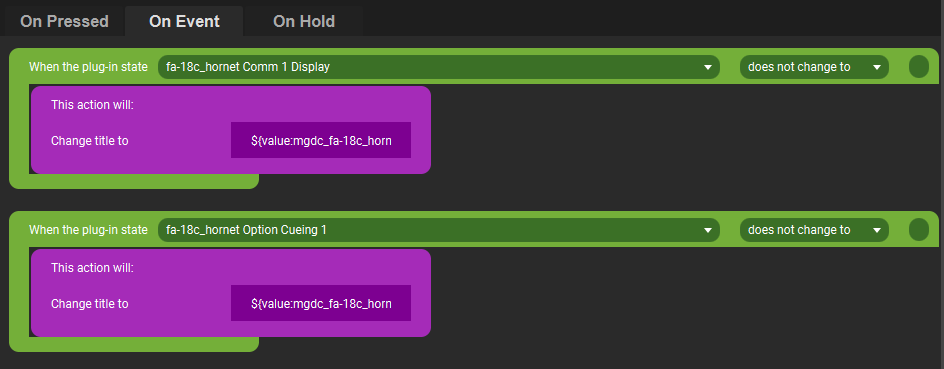Image resolution: width=944 pixels, height=369 pixels.
Task: Select the purple action block under Comm 1 Display
Action: [x=231, y=130]
